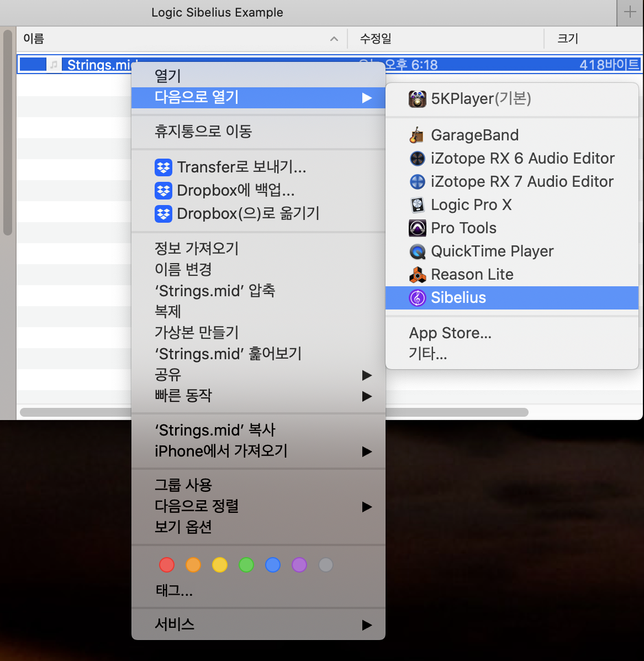Choose 이름 변경 to rename file
Screen dimensions: 644x661
pyautogui.click(x=258, y=269)
